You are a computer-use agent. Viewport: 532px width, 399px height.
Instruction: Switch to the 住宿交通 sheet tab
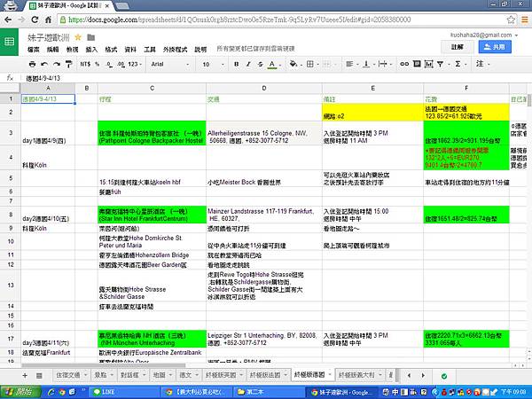click(x=68, y=375)
